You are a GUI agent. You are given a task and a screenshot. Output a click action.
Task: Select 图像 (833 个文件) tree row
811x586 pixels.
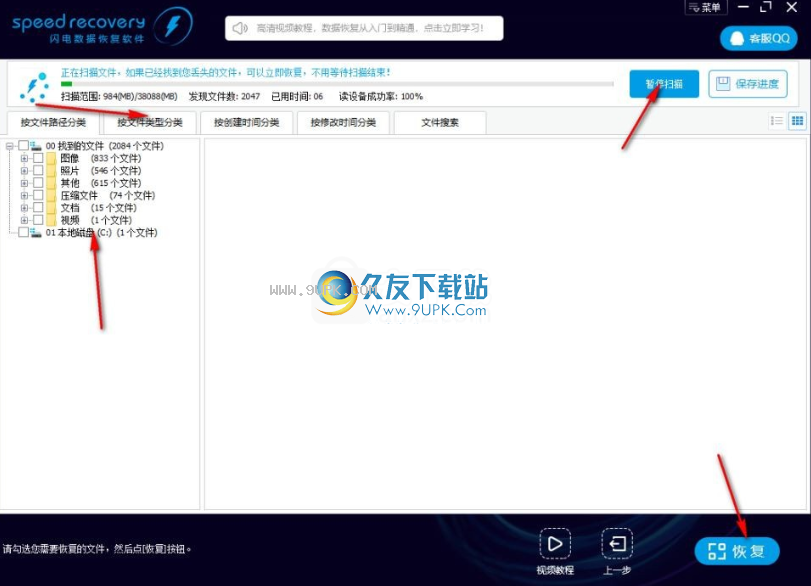tap(100, 158)
